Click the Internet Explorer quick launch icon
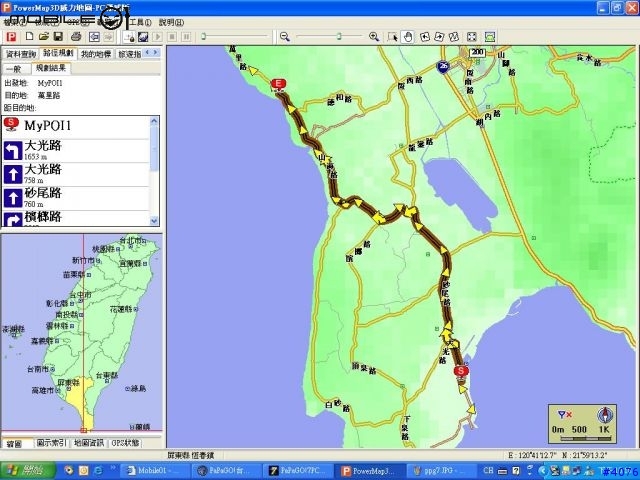The height and width of the screenshot is (480, 640). click(x=98, y=471)
